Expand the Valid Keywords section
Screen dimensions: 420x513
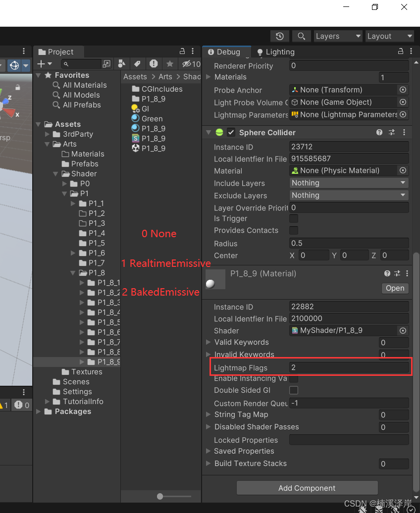click(209, 342)
